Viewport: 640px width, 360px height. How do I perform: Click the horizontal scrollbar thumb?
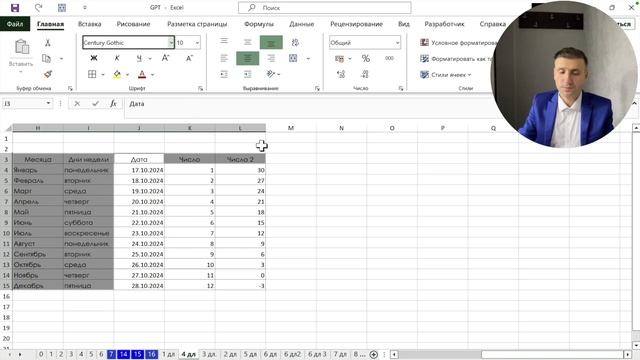pyautogui.click(x=552, y=354)
